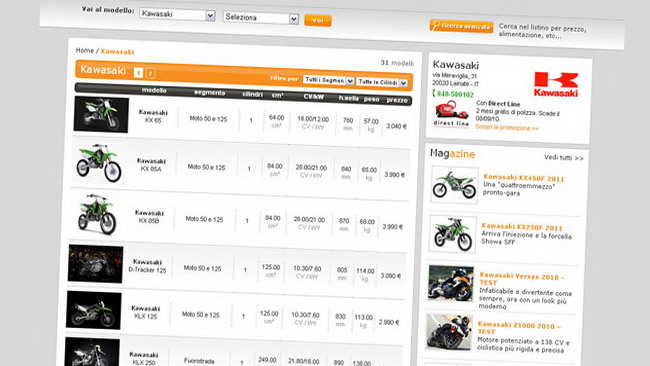Sort by the CV/kW column header
650x366 pixels.
tap(313, 97)
